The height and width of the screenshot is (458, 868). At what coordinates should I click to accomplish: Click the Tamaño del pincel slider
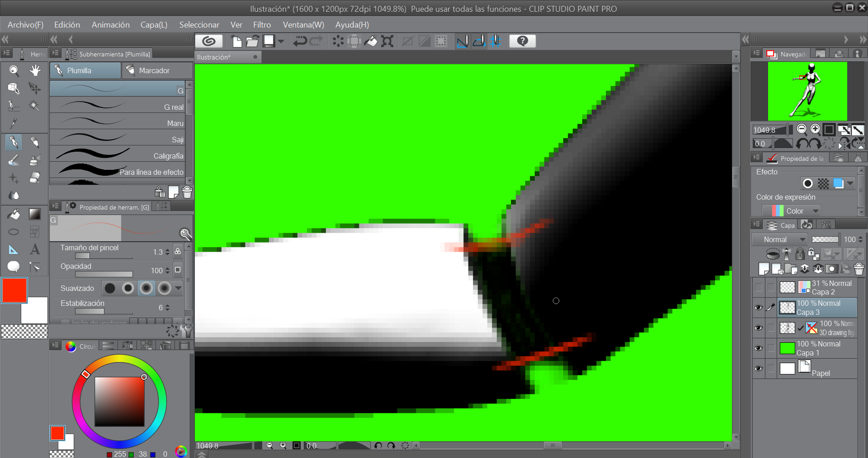(x=104, y=256)
